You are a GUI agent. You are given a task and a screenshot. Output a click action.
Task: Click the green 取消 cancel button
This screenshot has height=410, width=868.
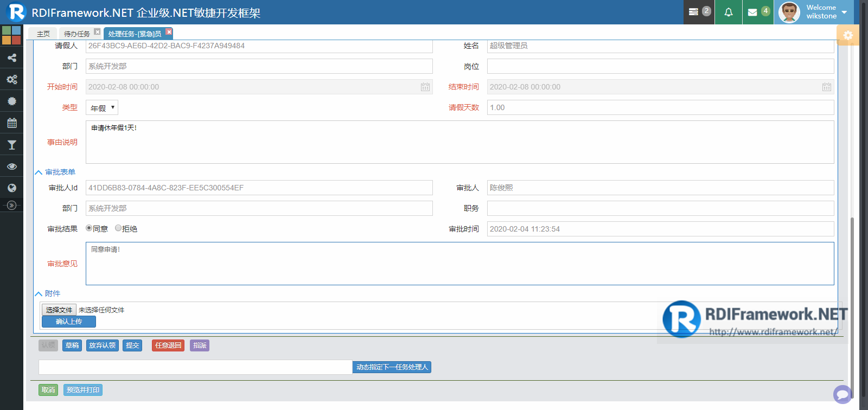pos(48,390)
